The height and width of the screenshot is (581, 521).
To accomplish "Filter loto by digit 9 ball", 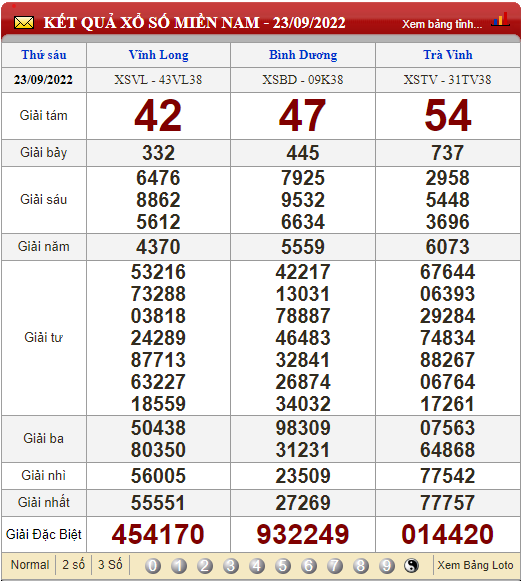I will (x=386, y=566).
